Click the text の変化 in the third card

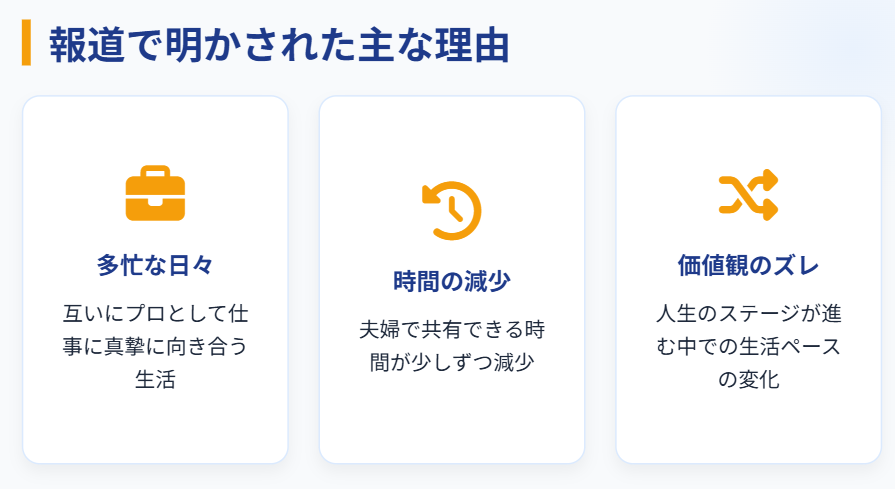point(748,380)
